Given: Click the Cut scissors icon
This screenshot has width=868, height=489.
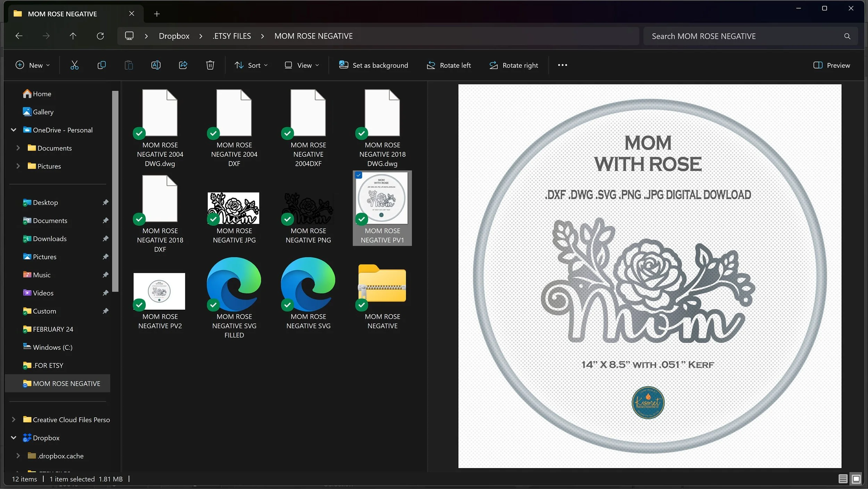Looking at the screenshot, I should pyautogui.click(x=74, y=65).
